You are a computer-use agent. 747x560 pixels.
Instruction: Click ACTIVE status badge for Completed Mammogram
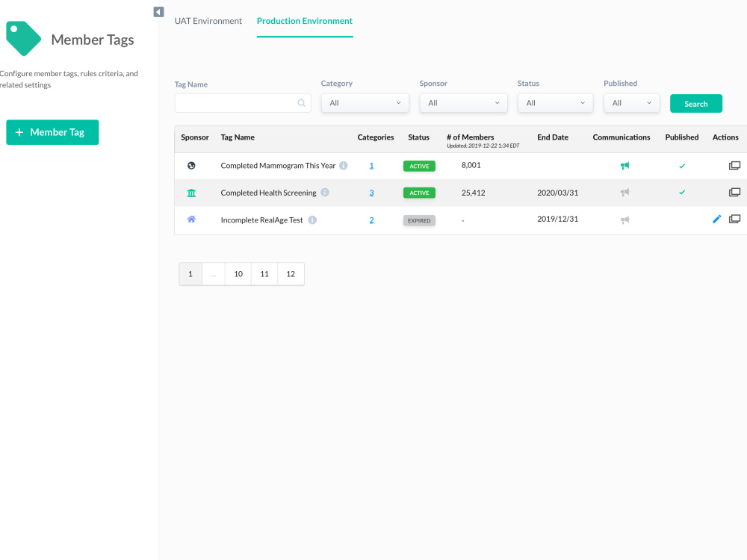[419, 167]
